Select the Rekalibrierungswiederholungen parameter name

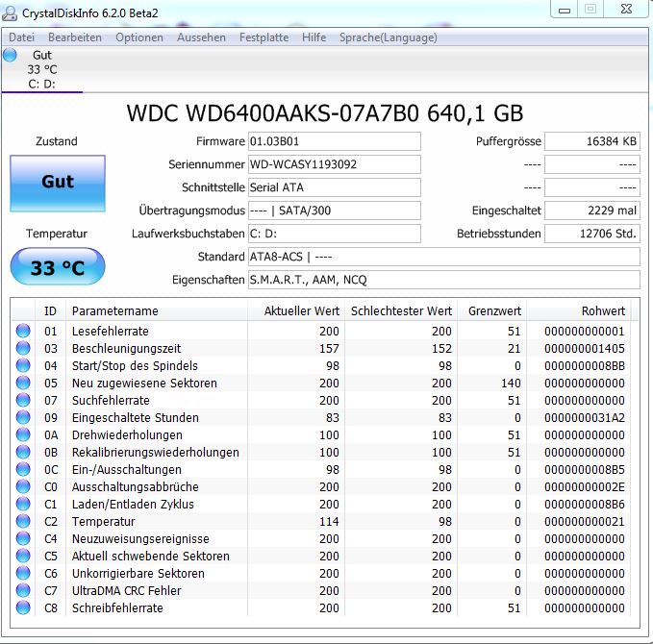pos(156,453)
